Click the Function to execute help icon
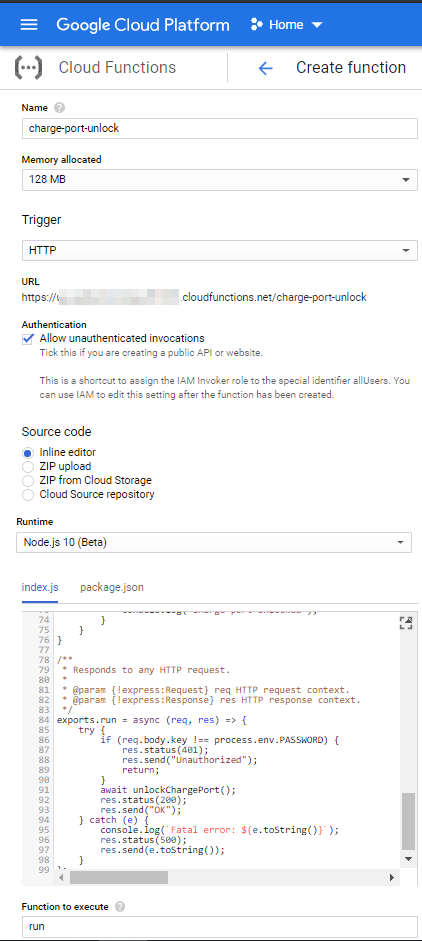The width and height of the screenshot is (422, 941). pyautogui.click(x=120, y=907)
